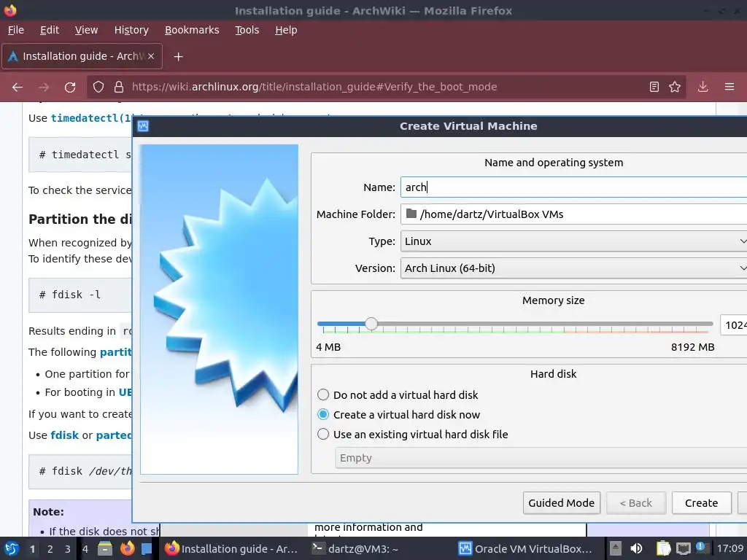Image resolution: width=747 pixels, height=560 pixels.
Task: Open the Firefox downloads panel
Action: [x=703, y=87]
